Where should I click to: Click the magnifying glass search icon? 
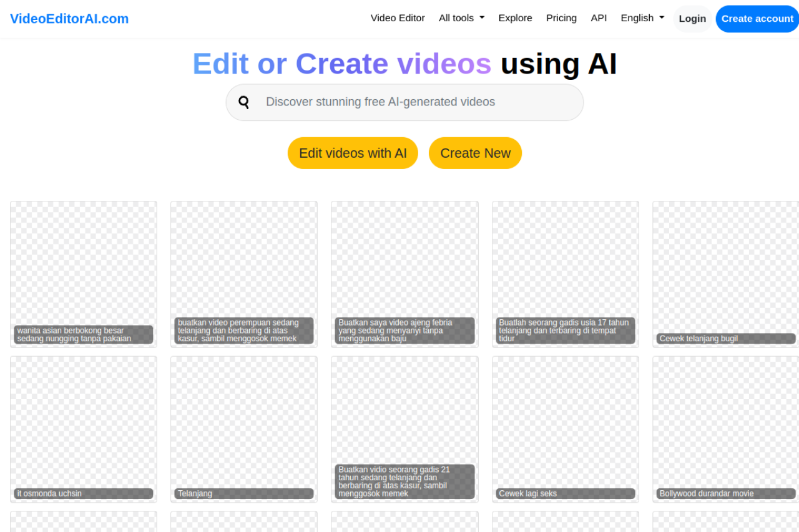[244, 102]
